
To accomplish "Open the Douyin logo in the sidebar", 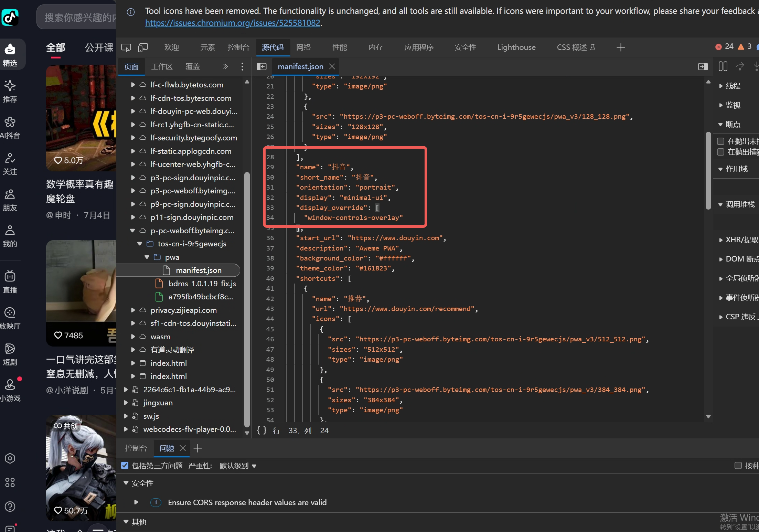I will (x=10, y=17).
